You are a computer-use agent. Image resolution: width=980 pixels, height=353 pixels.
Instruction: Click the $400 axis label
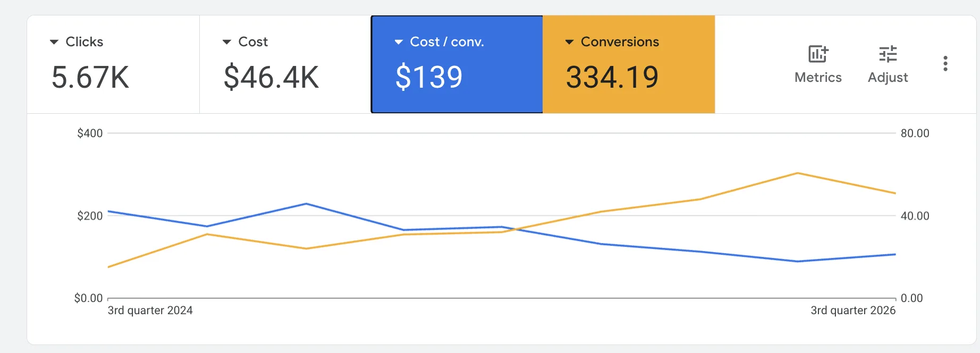click(90, 133)
